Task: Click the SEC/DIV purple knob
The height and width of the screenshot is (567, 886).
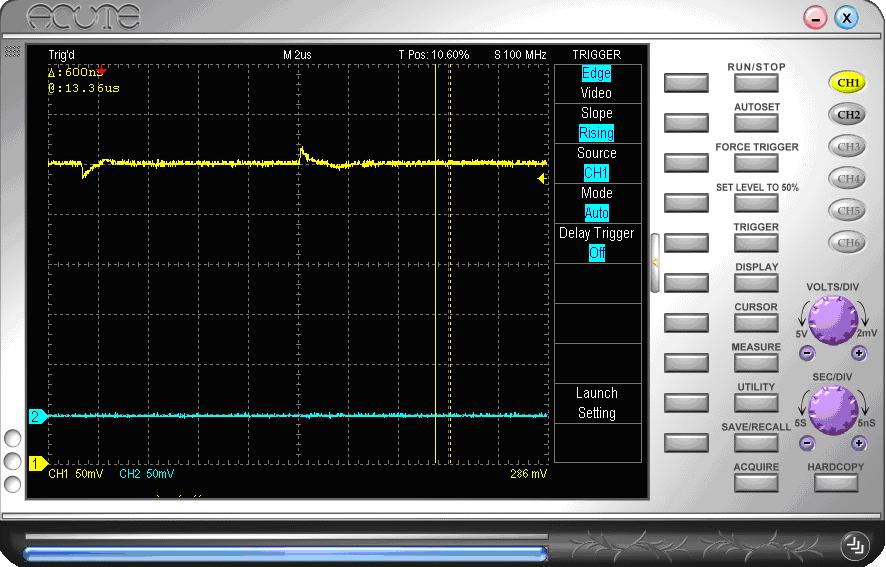Action: click(833, 410)
